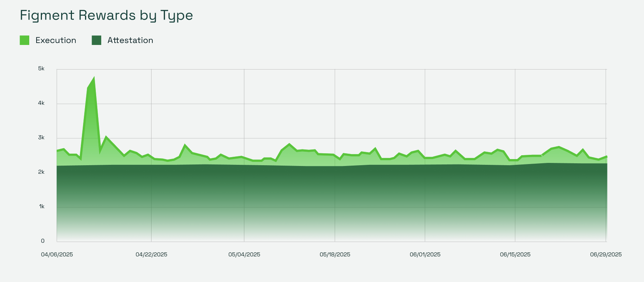This screenshot has width=644, height=282.
Task: Click the tallest Execution spike peak
Action: pos(94,78)
